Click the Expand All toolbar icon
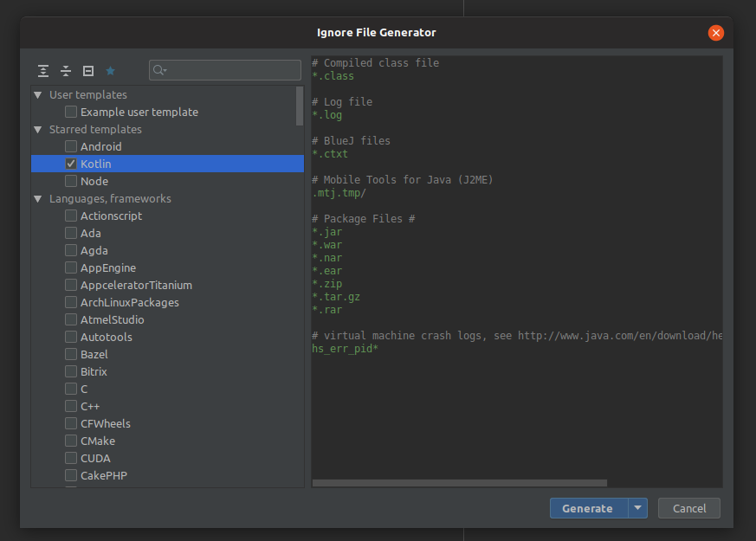This screenshot has width=756, height=541. click(43, 71)
